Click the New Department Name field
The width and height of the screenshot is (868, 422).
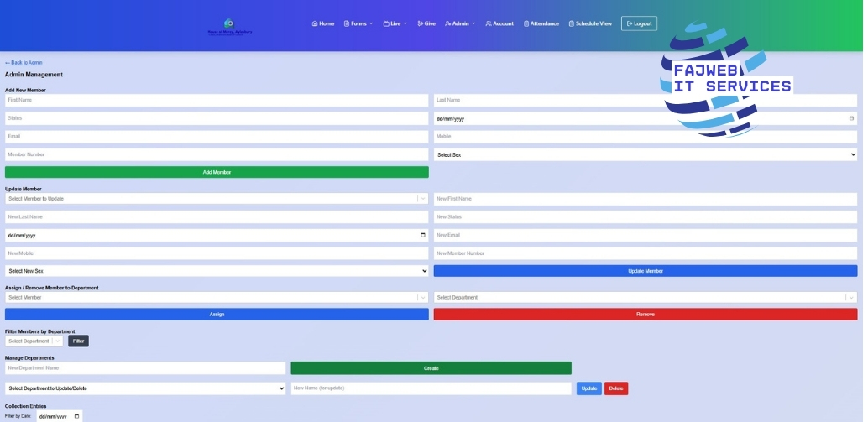145,368
